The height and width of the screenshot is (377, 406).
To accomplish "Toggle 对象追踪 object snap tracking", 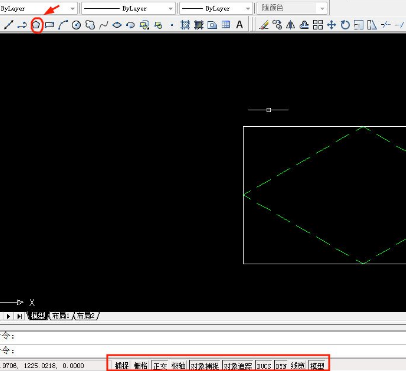I will [238, 366].
